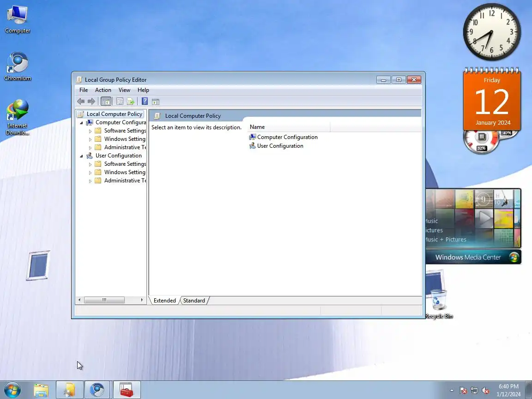The height and width of the screenshot is (399, 532).
Task: Open the View menu
Action: pyautogui.click(x=124, y=90)
